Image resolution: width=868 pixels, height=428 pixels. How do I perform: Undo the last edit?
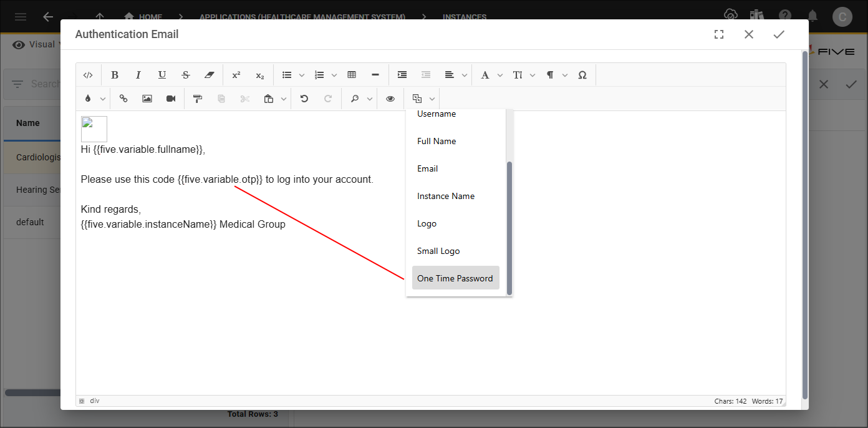[304, 99]
